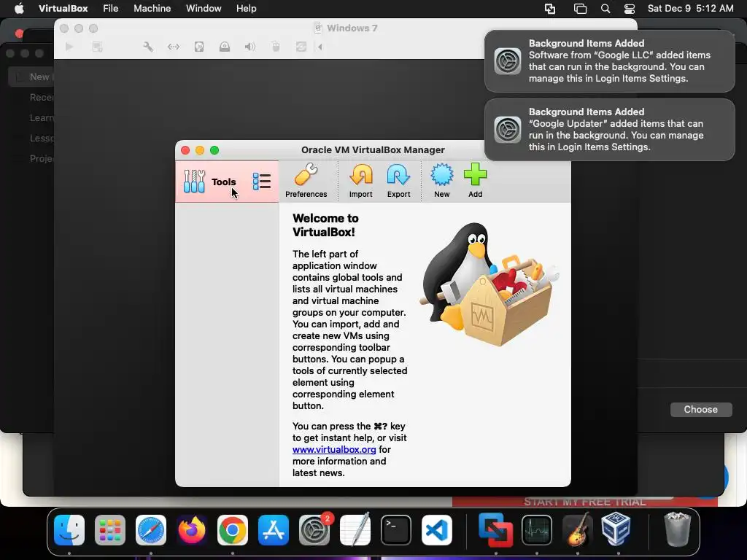
Task: Open the VirtualBox menu in menu bar
Action: (x=63, y=9)
